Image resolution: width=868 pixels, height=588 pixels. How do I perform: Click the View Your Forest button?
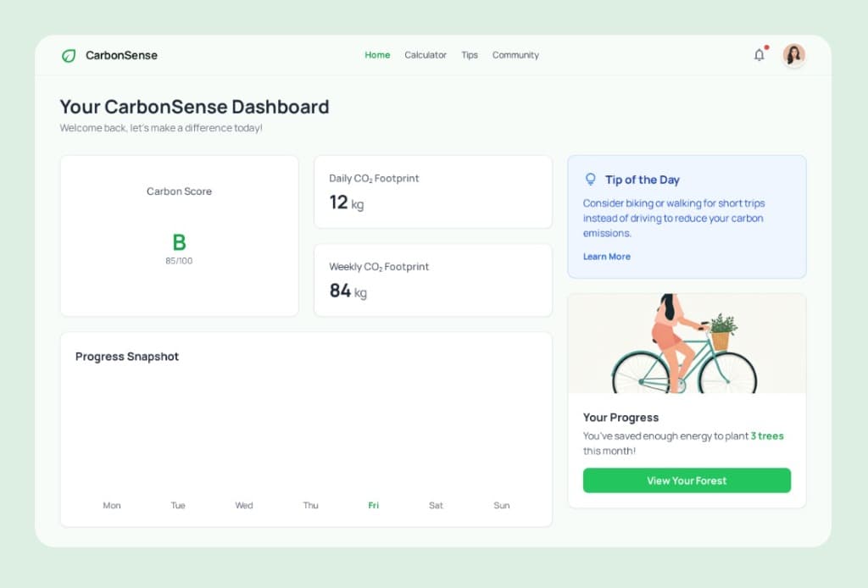[x=687, y=480]
